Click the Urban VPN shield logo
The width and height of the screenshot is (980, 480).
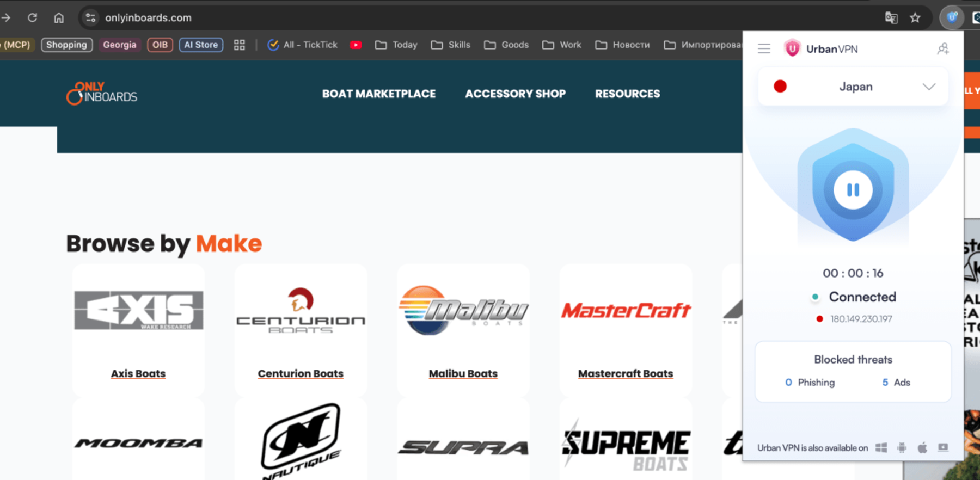792,49
